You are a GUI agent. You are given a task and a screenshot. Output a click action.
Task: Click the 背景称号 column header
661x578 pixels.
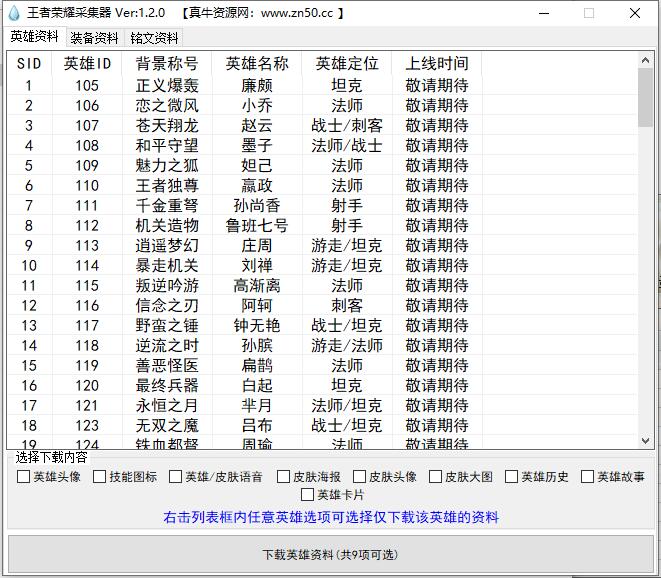tap(167, 64)
